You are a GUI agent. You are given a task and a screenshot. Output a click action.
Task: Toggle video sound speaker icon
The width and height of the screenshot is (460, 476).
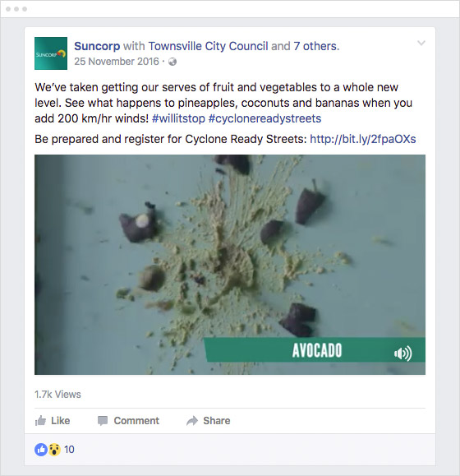coord(403,353)
